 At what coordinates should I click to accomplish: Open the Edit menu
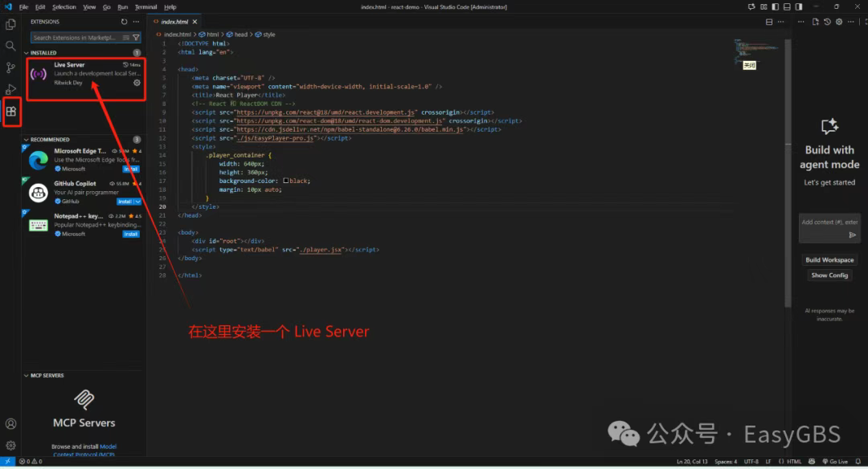pyautogui.click(x=40, y=7)
